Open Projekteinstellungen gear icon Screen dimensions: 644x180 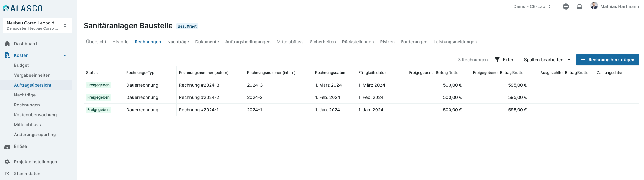[7, 162]
